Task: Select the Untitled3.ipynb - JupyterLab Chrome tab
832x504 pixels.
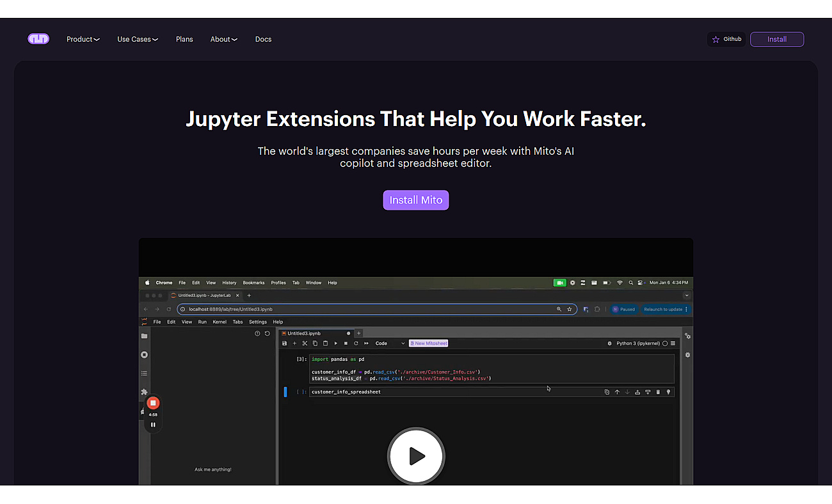Action: [205, 295]
